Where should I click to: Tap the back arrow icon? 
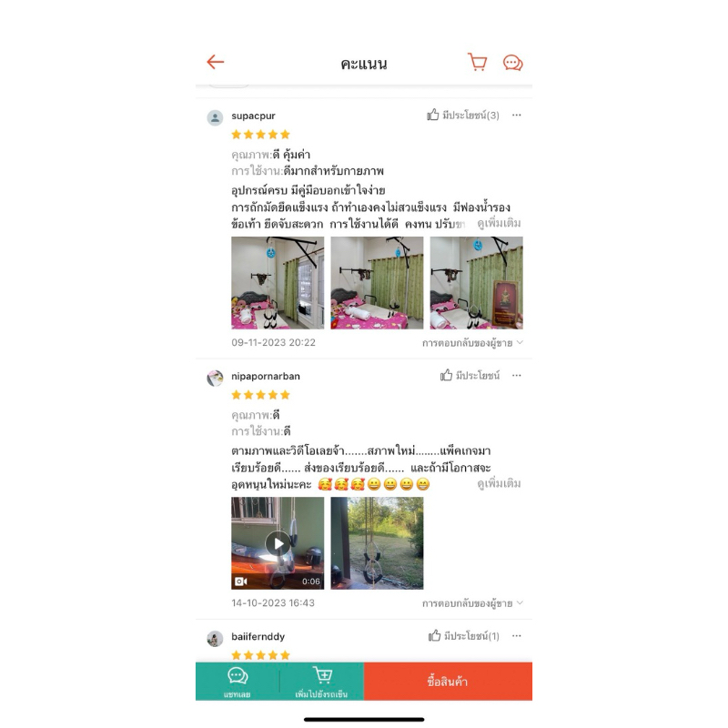[x=216, y=62]
